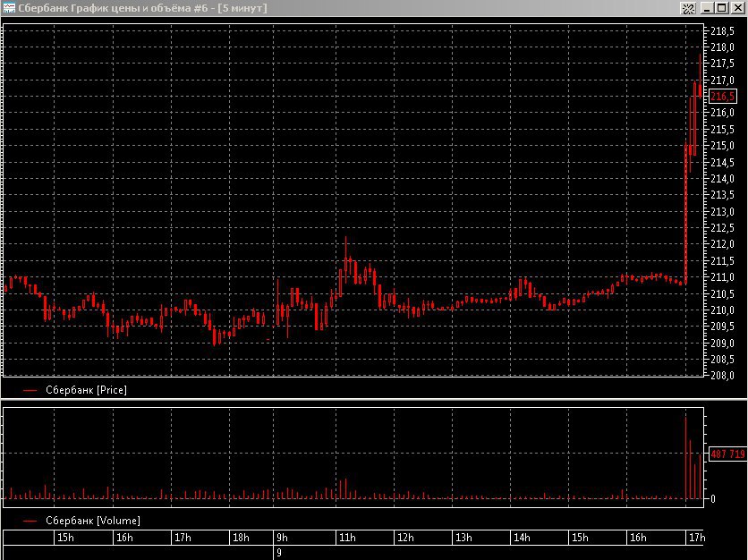Close the Сбербанк chart window
This screenshot has height=560, width=748.
point(737,8)
